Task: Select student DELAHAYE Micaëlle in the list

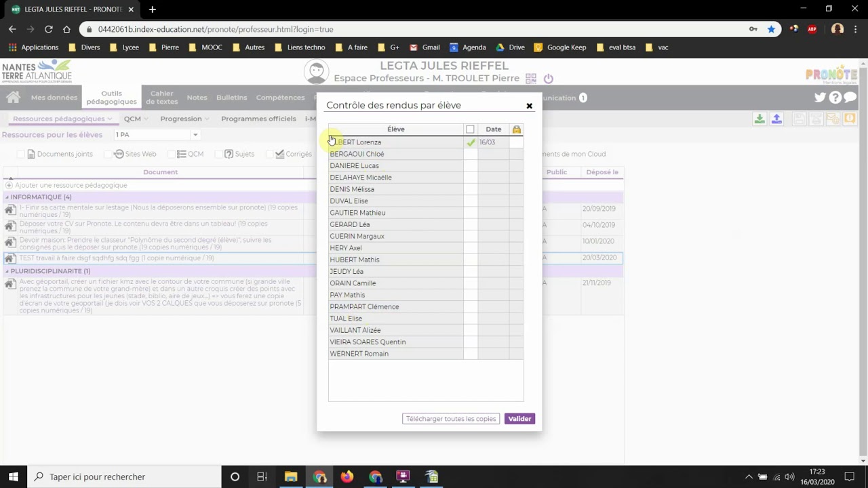Action: [396, 178]
